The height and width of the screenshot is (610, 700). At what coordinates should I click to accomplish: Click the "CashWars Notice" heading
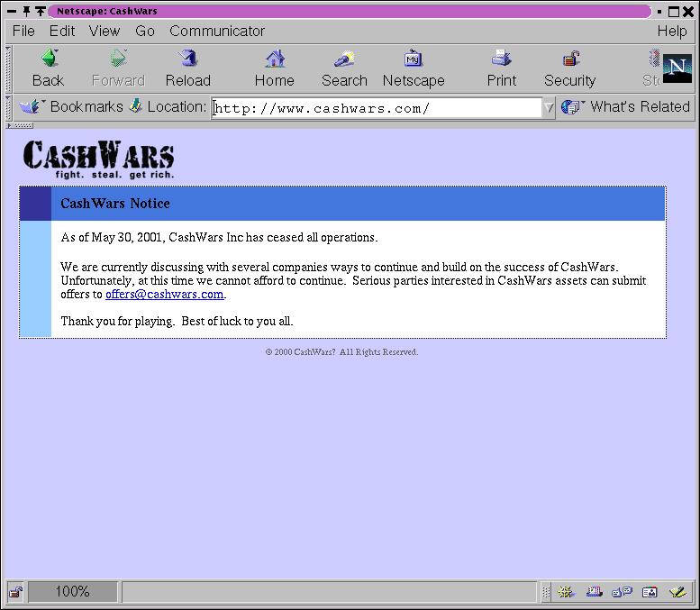pyautogui.click(x=115, y=204)
